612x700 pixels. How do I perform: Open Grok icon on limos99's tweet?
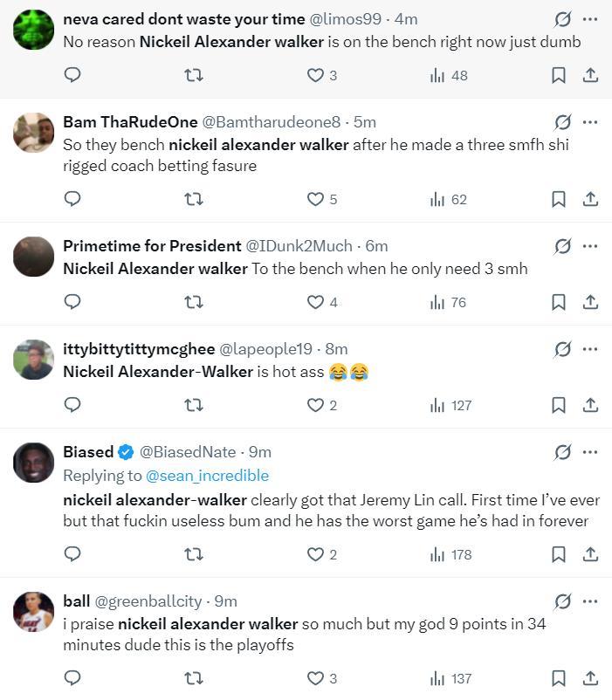[563, 19]
